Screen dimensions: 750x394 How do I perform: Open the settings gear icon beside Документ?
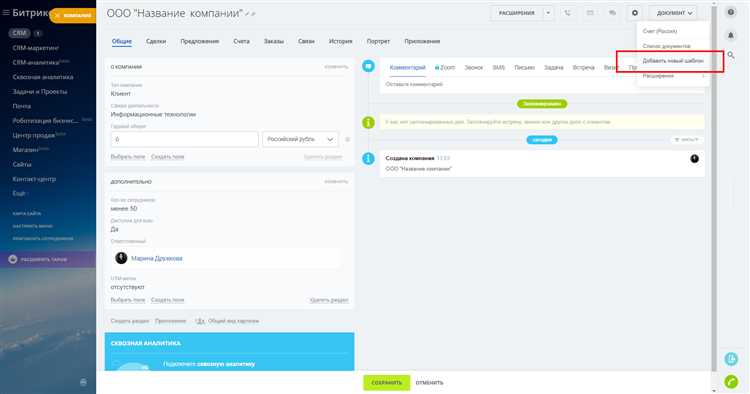(635, 13)
